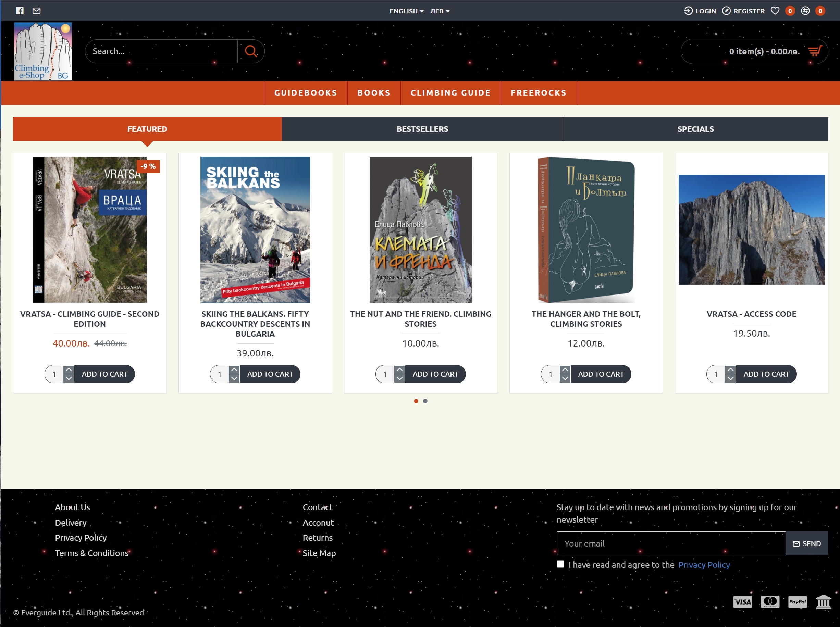This screenshot has width=840, height=627.
Task: Open Terms & Conditions footer link
Action: click(92, 553)
